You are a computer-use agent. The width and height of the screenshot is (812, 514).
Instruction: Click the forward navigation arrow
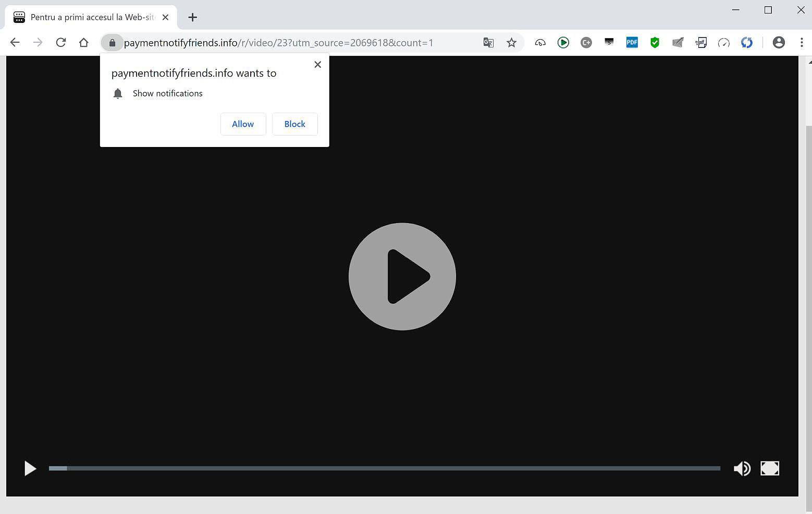(x=38, y=43)
